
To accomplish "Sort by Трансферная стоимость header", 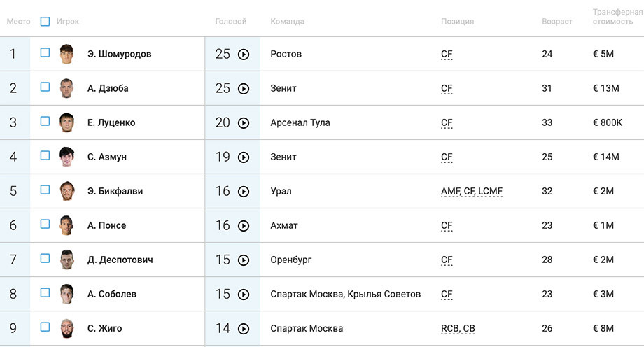I will tap(617, 17).
